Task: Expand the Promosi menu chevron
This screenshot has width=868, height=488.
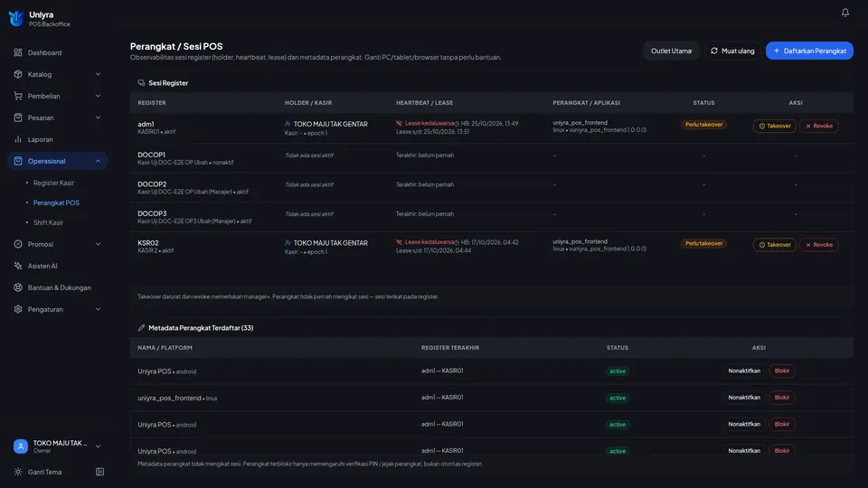Action: pos(98,244)
